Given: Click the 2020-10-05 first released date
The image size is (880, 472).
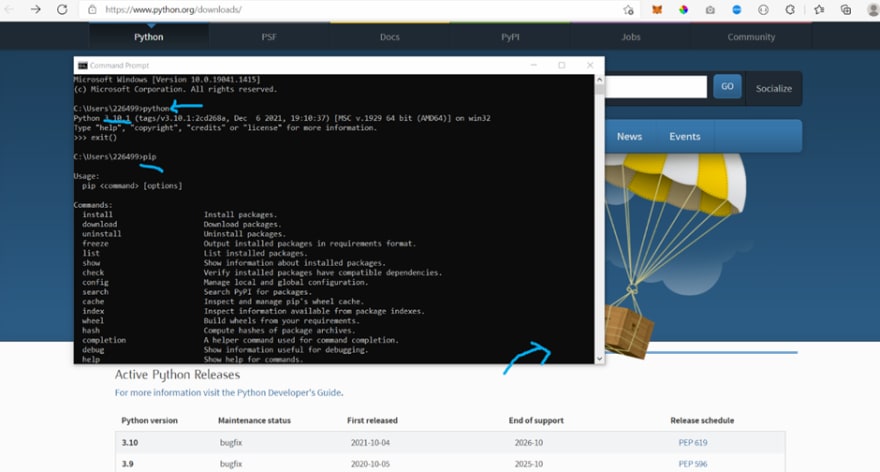Looking at the screenshot, I should point(370,464).
